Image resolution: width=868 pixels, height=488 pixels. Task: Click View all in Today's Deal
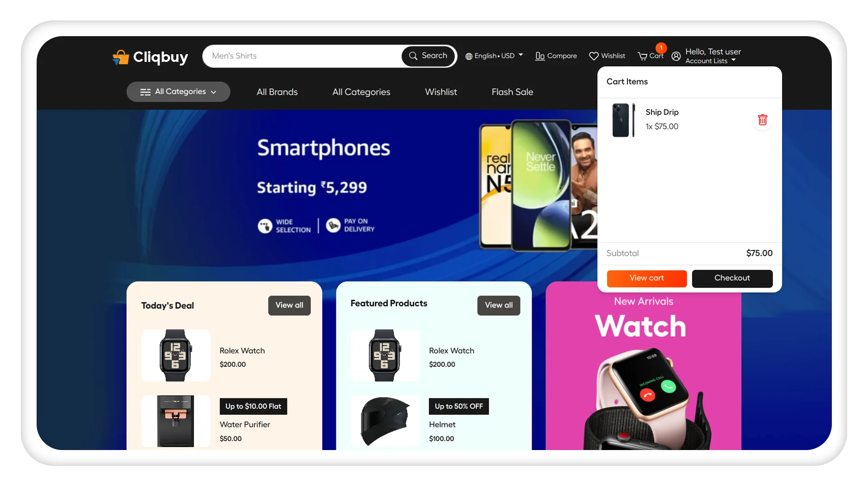tap(288, 305)
